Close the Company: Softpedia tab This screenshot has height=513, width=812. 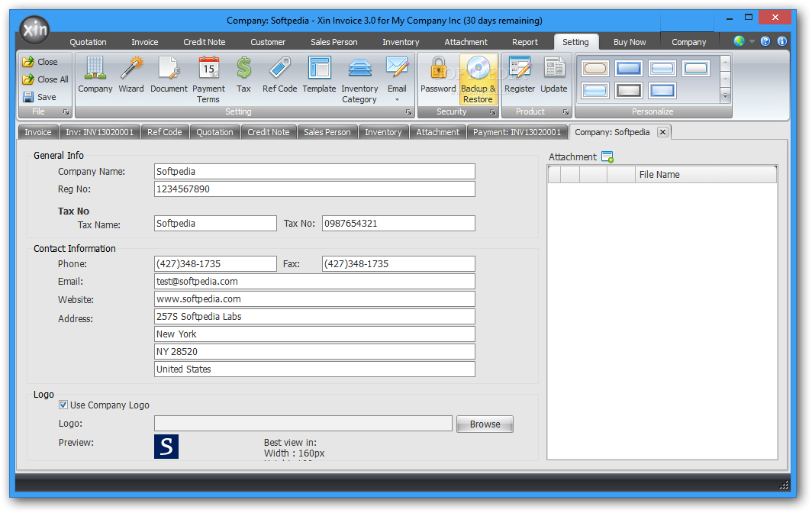[662, 132]
